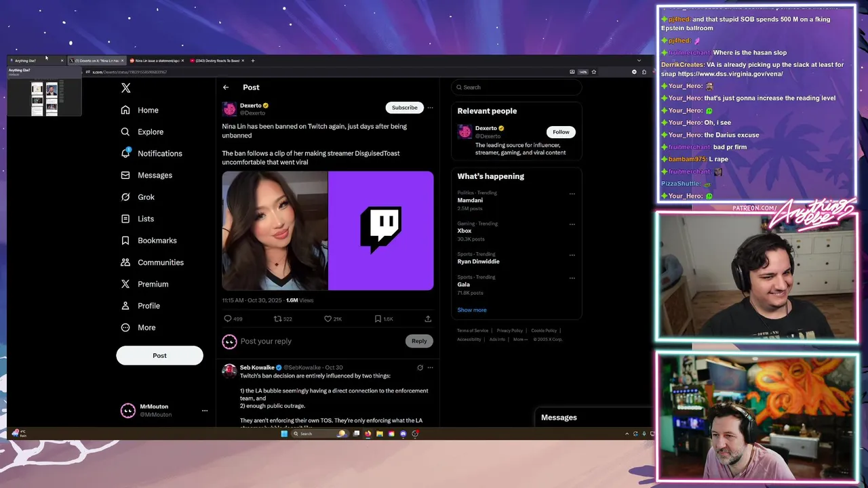868x488 pixels.
Task: Show hidden system tray icons
Action: coord(627,434)
